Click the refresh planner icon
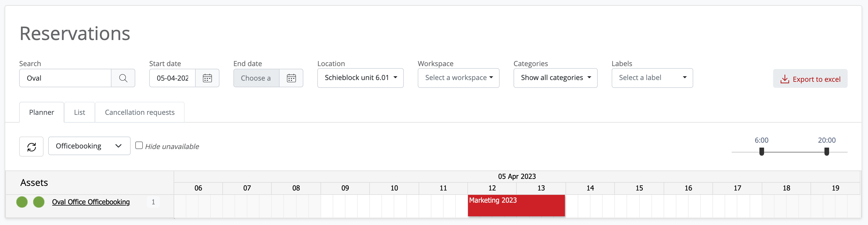This screenshot has width=868, height=225. pyautogui.click(x=31, y=147)
